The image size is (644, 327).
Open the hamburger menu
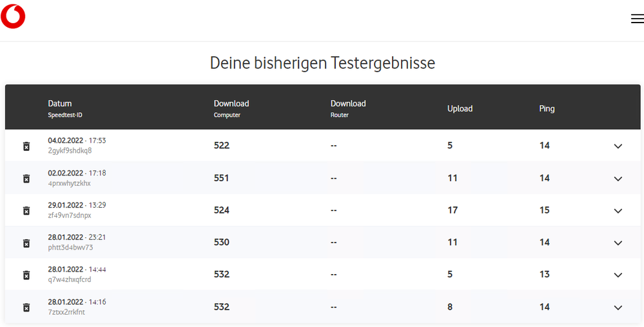point(637,19)
